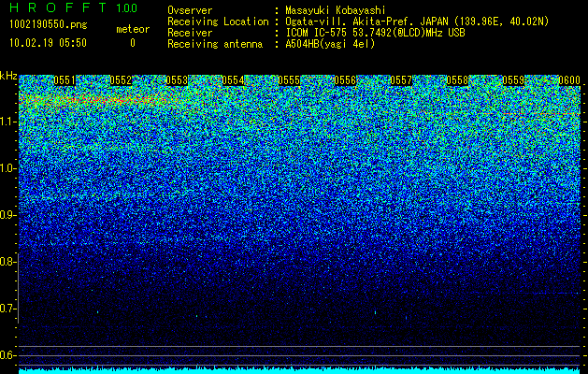Image resolution: width=588 pixels, height=374 pixels.
Task: Click the kHz axis unit label
Action: (8, 76)
